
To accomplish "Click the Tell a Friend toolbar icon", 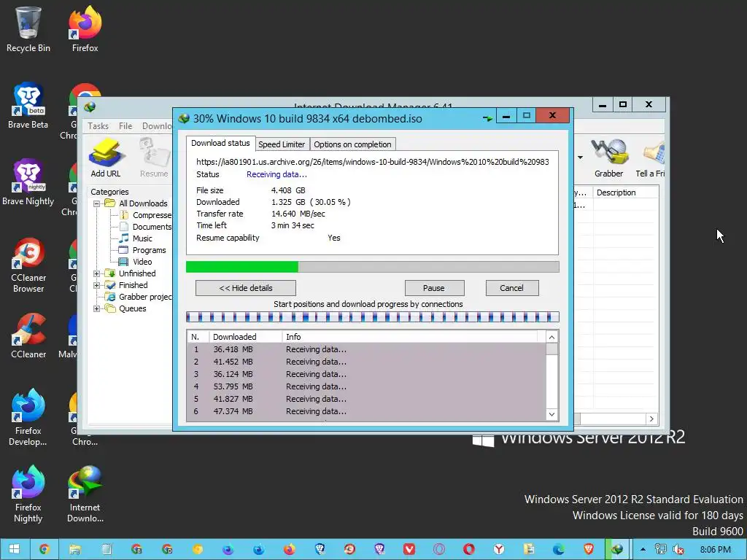I will (x=650, y=157).
